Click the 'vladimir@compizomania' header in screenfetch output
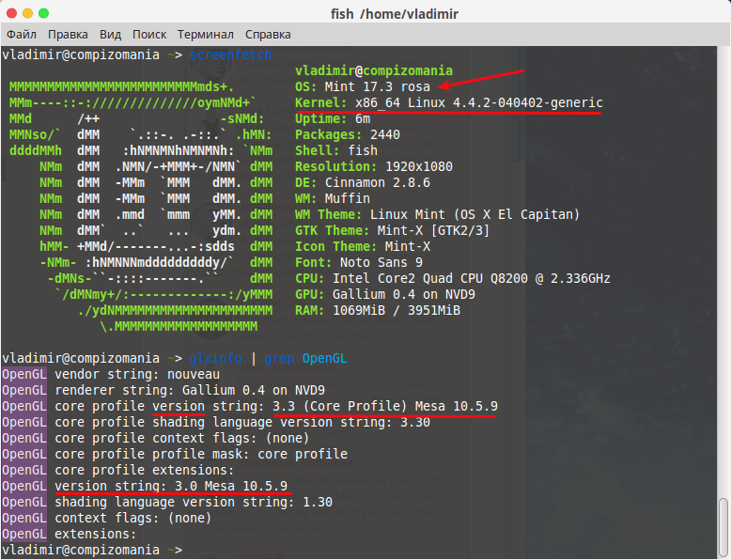The height and width of the screenshot is (560, 731). point(374,70)
